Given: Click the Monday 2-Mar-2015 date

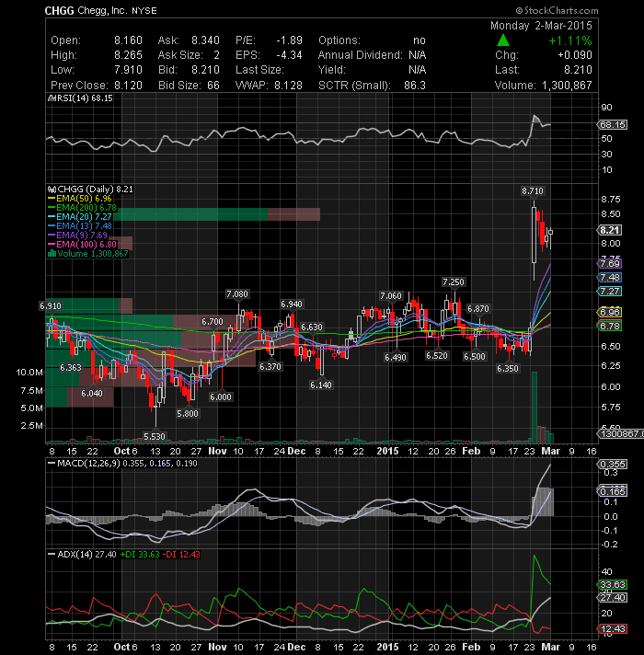Looking at the screenshot, I should click(x=541, y=26).
